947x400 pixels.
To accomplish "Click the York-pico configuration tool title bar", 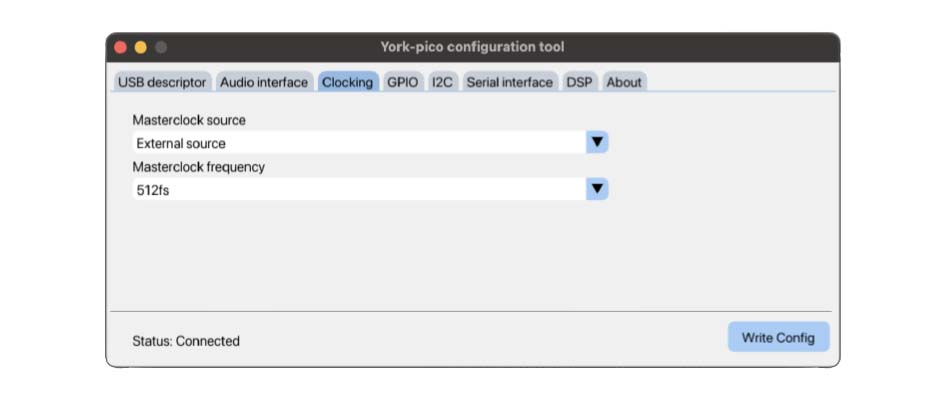I will click(x=472, y=47).
